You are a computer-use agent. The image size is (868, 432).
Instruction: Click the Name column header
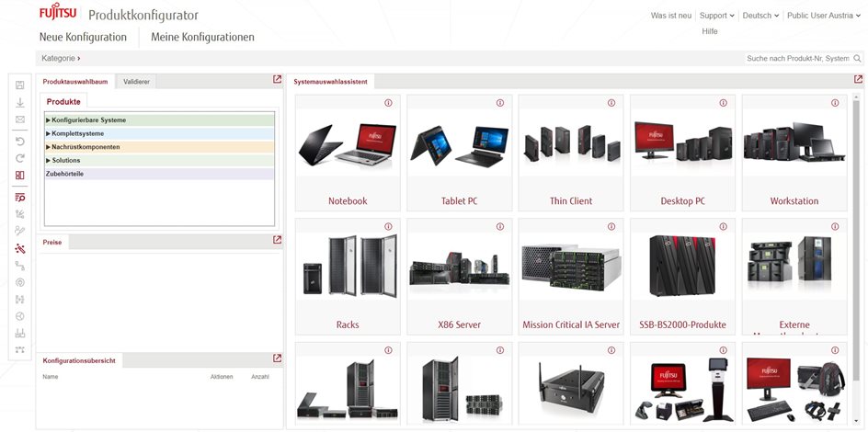(51, 377)
